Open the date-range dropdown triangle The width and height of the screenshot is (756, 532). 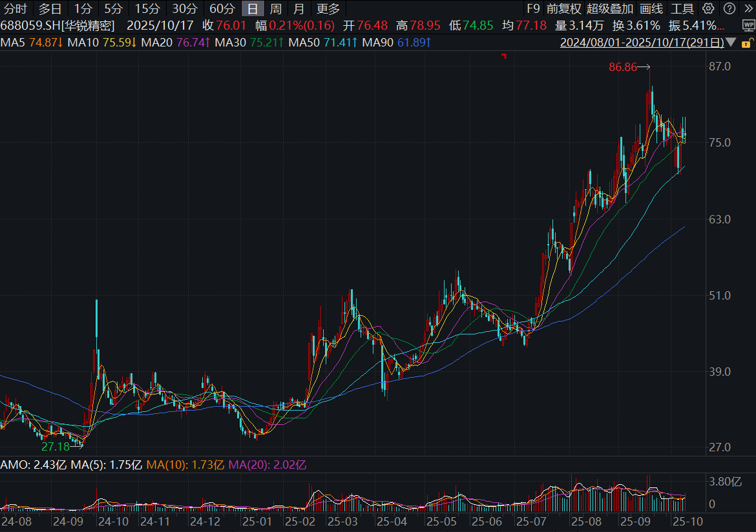731,42
